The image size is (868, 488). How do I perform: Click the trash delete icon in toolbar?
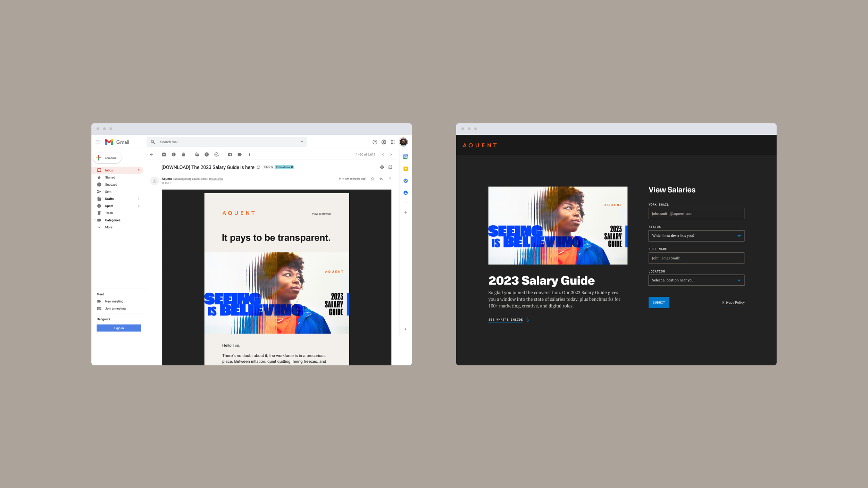pos(183,154)
